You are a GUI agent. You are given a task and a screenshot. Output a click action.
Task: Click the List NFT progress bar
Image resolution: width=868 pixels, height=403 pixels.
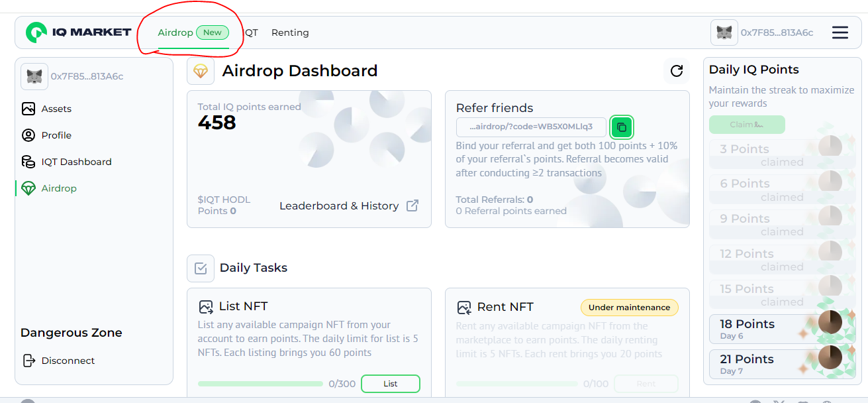[x=260, y=384]
